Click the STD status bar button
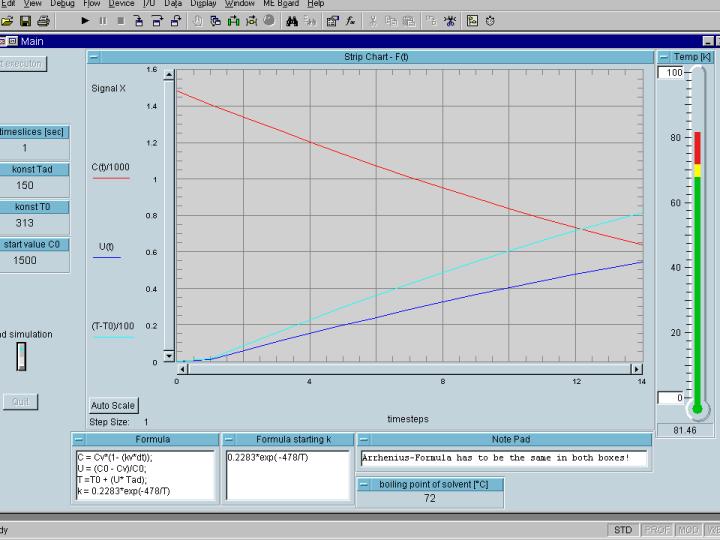Screen dimensions: 720x540 click(622, 529)
